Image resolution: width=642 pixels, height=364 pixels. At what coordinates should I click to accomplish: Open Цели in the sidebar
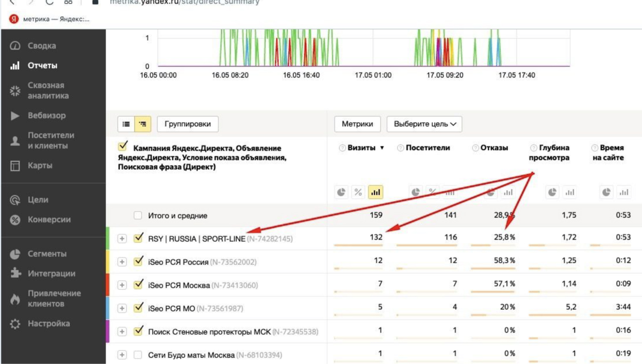[x=38, y=200]
